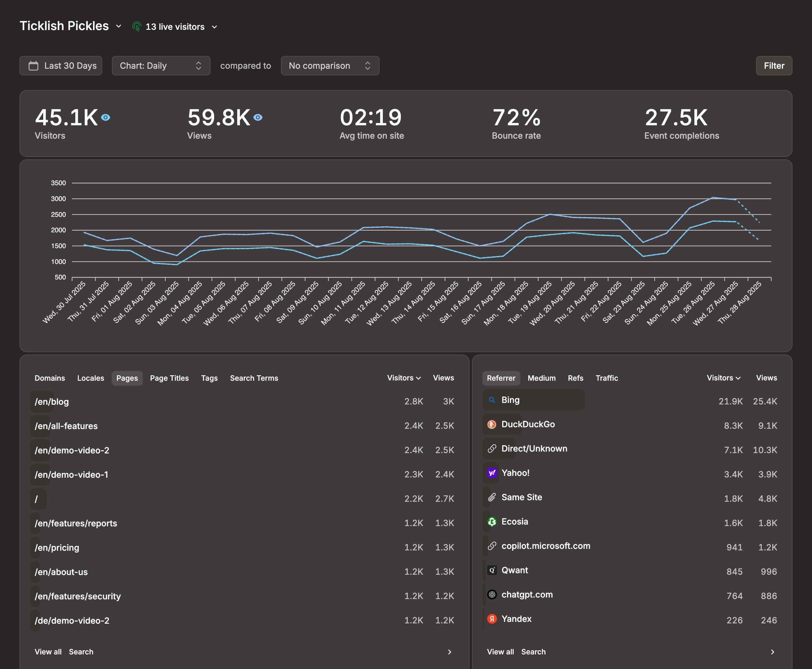Click the Same Site link icon

(x=492, y=497)
